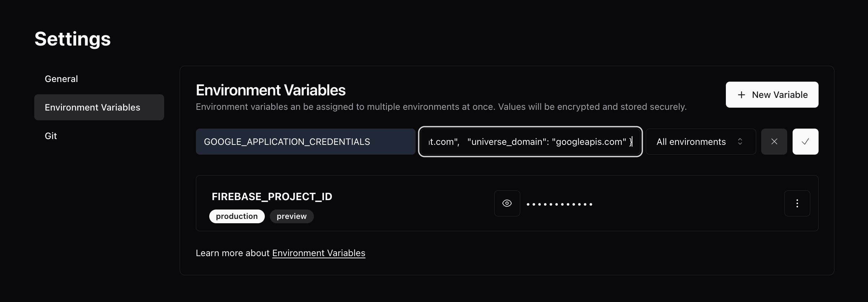Viewport: 868px width, 302px height.
Task: Edit the GOOGLE_APPLICATION_CREDENTIALS key field
Action: tap(305, 141)
